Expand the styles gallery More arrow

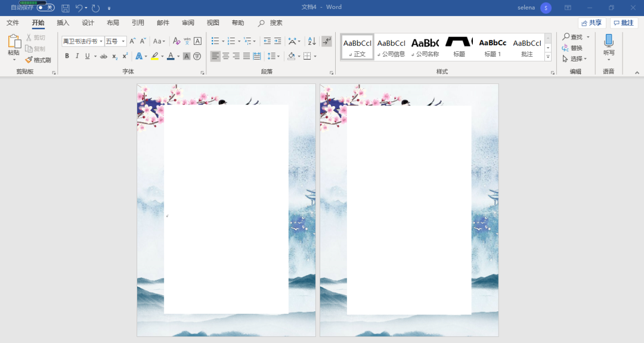548,57
